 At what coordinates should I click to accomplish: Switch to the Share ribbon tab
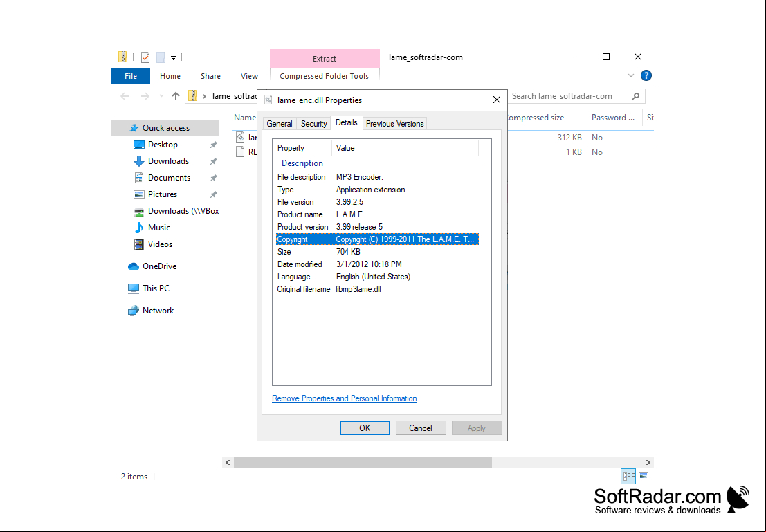(210, 76)
